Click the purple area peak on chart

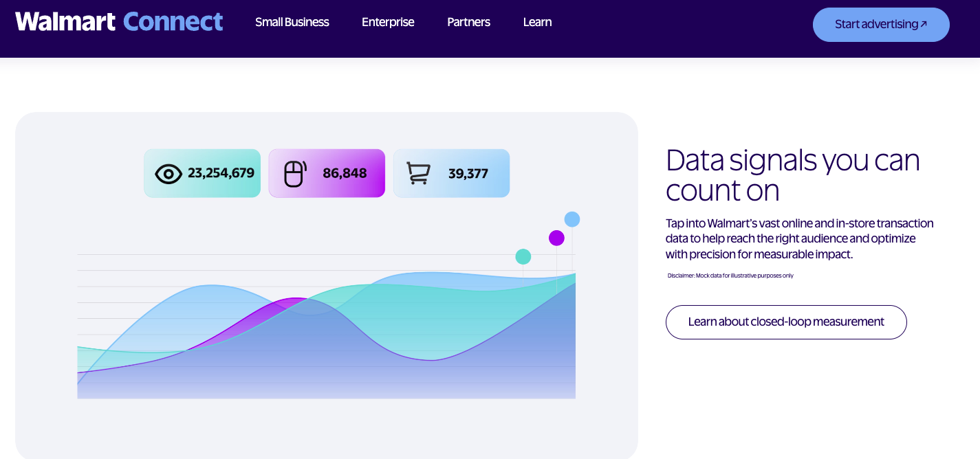tap(294, 300)
